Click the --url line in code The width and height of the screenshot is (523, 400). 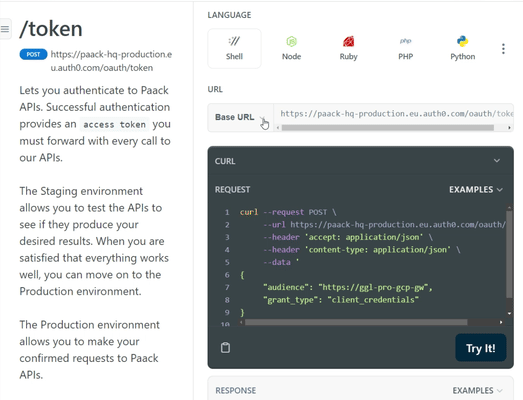[x=384, y=225]
